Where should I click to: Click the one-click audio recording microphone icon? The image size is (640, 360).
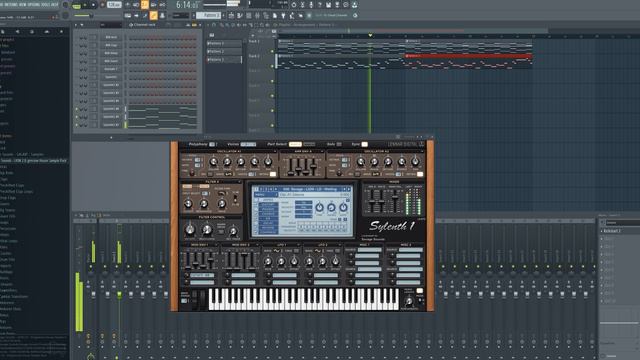click(311, 5)
